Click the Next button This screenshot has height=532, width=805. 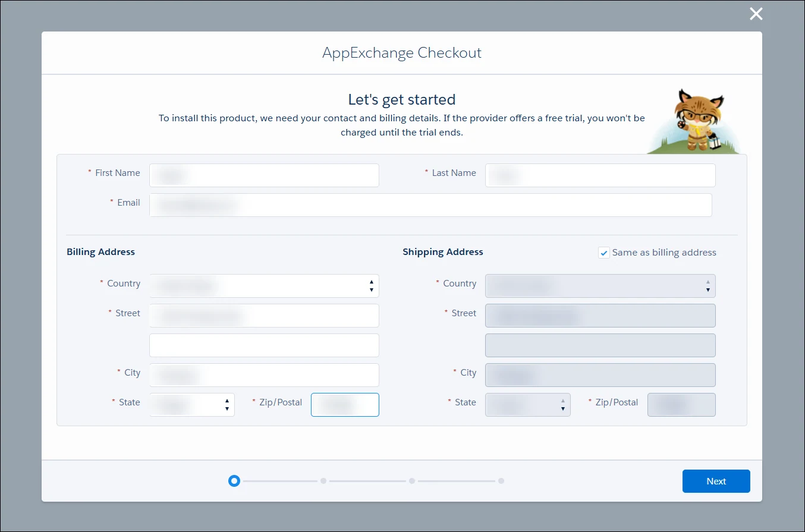coord(716,481)
